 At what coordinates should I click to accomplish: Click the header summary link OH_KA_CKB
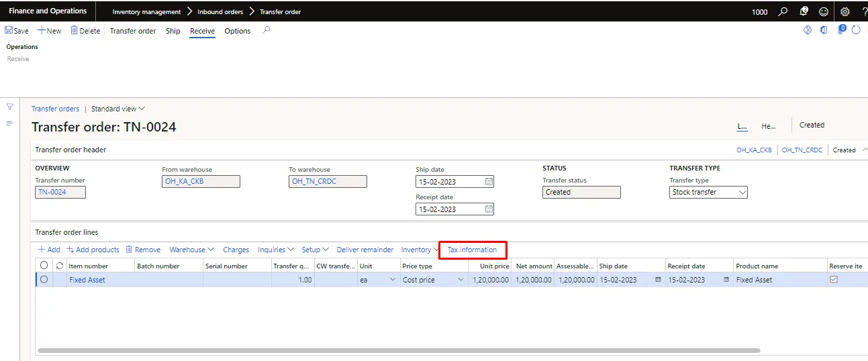pyautogui.click(x=754, y=150)
